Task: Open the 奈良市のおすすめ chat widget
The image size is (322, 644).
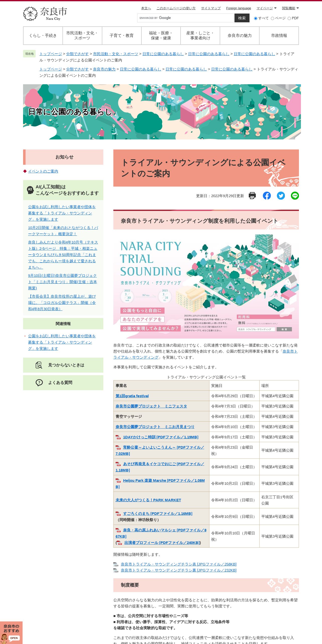Action: click(x=11, y=632)
